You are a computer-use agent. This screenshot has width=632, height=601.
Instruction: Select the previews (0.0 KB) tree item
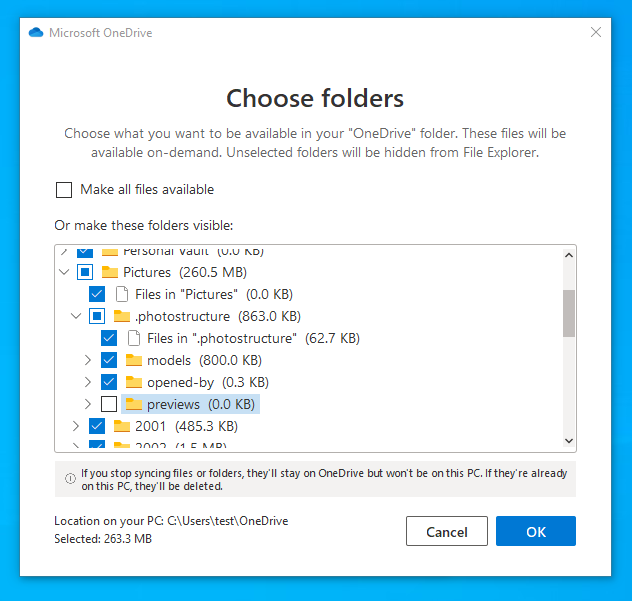[x=190, y=404]
